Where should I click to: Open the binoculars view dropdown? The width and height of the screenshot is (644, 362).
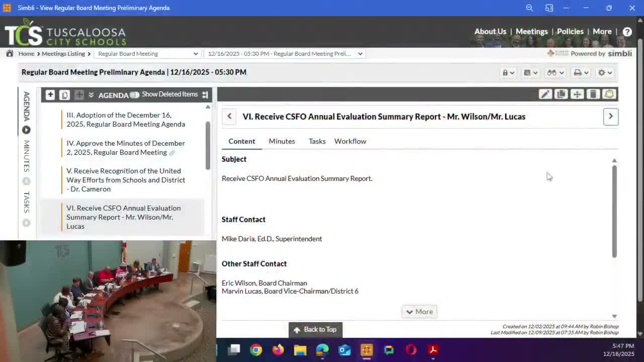[555, 72]
